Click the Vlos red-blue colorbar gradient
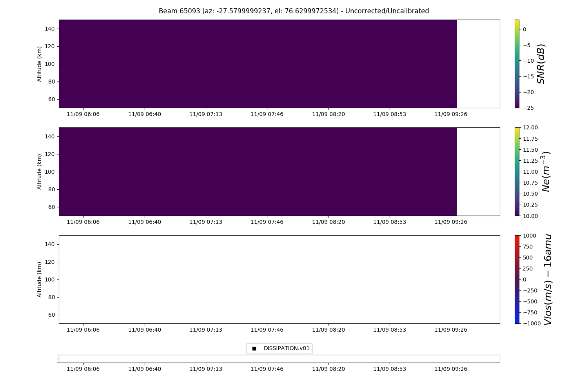588x392 pixels. tap(517, 279)
